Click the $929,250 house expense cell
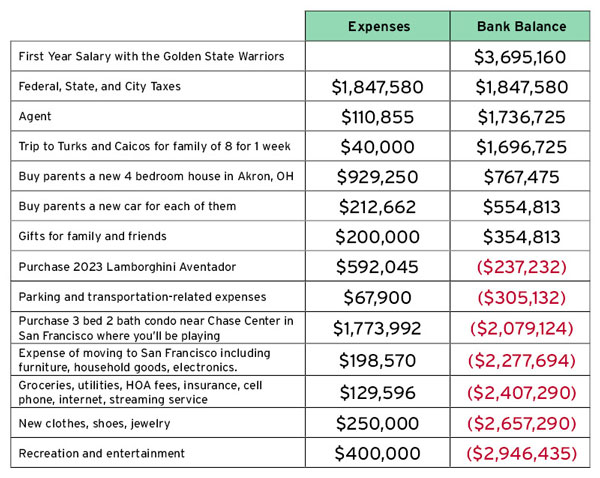600x478 pixels. click(378, 176)
